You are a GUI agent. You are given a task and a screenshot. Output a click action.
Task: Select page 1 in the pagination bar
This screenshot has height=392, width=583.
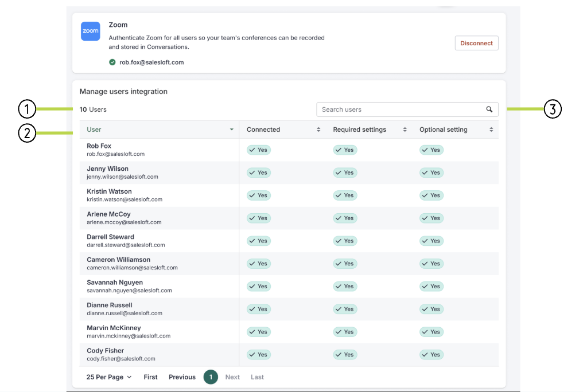coord(211,377)
